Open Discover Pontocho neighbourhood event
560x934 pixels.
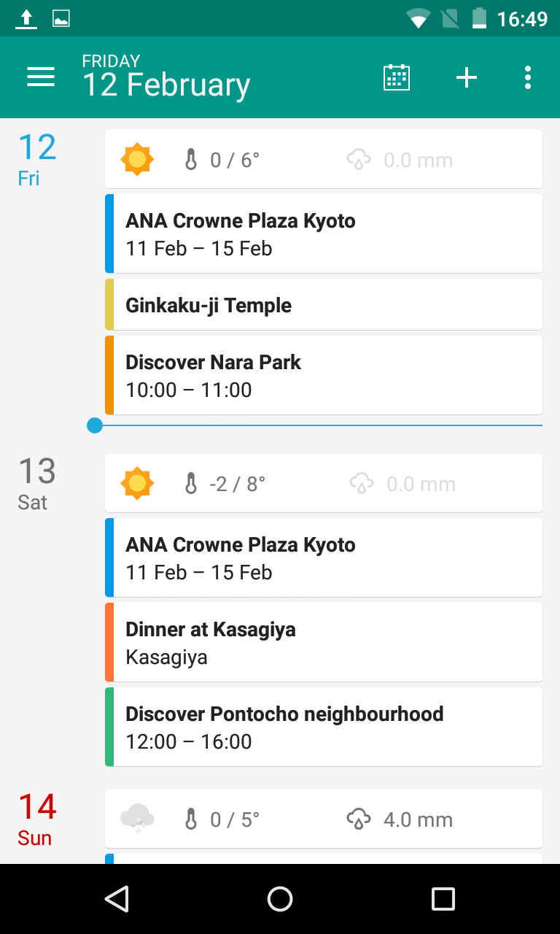pyautogui.click(x=324, y=727)
